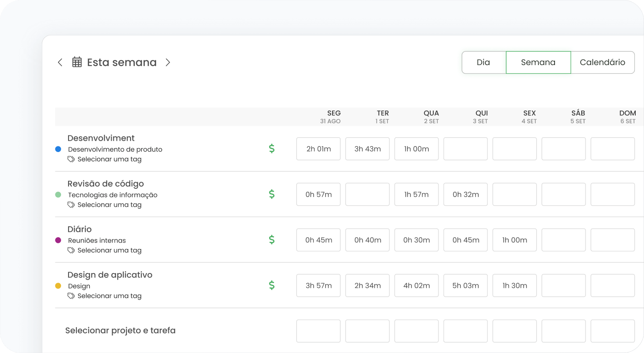Image resolution: width=644 pixels, height=353 pixels.
Task: Select the Semana view tab
Action: pos(538,62)
